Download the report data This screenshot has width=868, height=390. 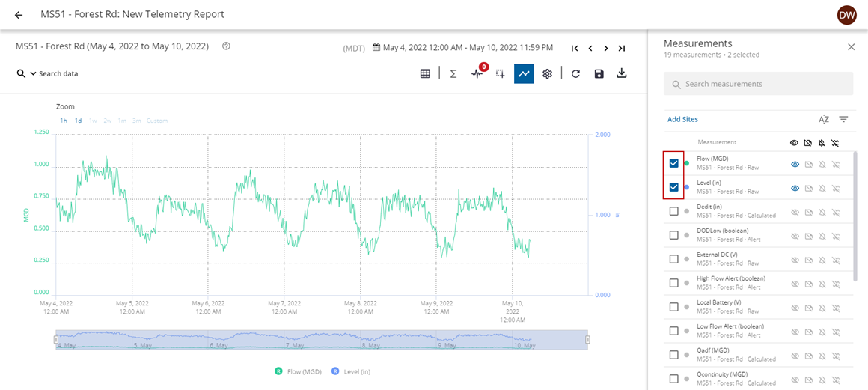coord(622,73)
